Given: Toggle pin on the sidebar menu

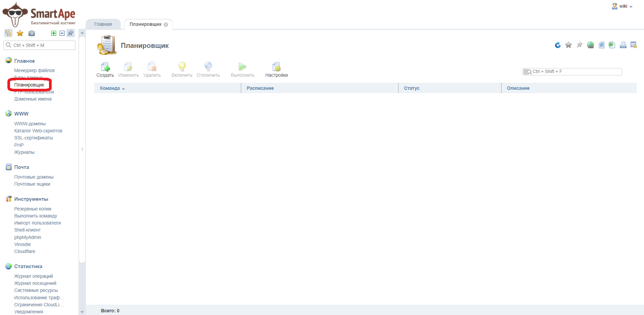Looking at the screenshot, I should pos(70,33).
